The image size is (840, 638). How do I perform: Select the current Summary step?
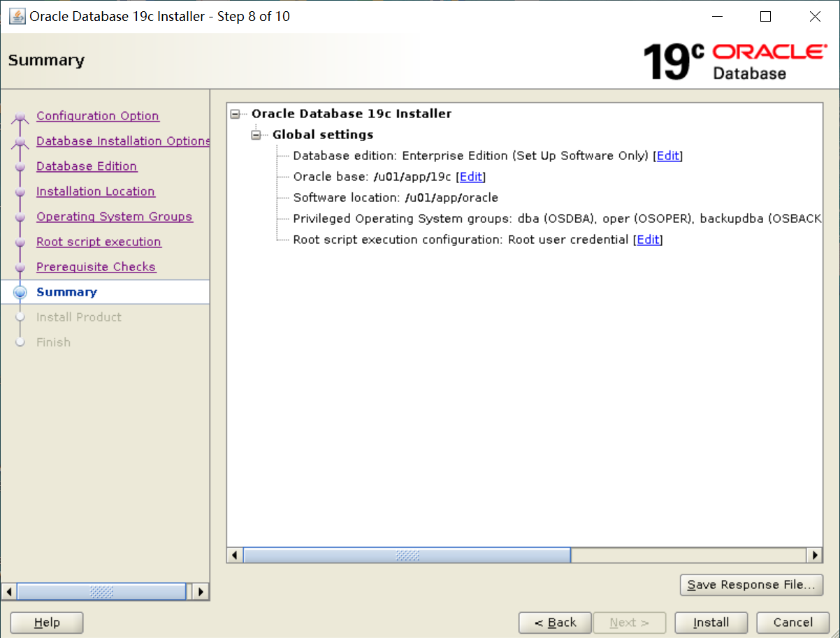tap(66, 292)
